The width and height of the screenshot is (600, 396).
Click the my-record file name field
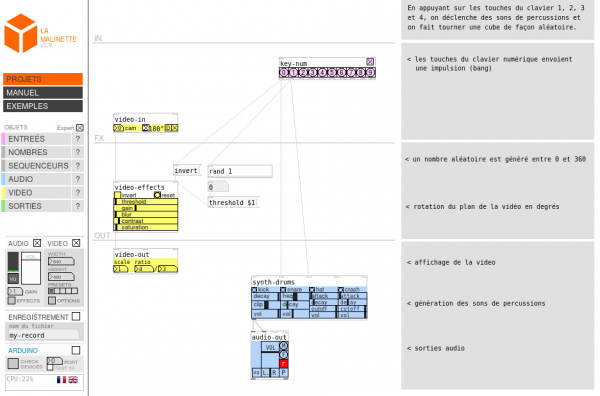point(44,335)
